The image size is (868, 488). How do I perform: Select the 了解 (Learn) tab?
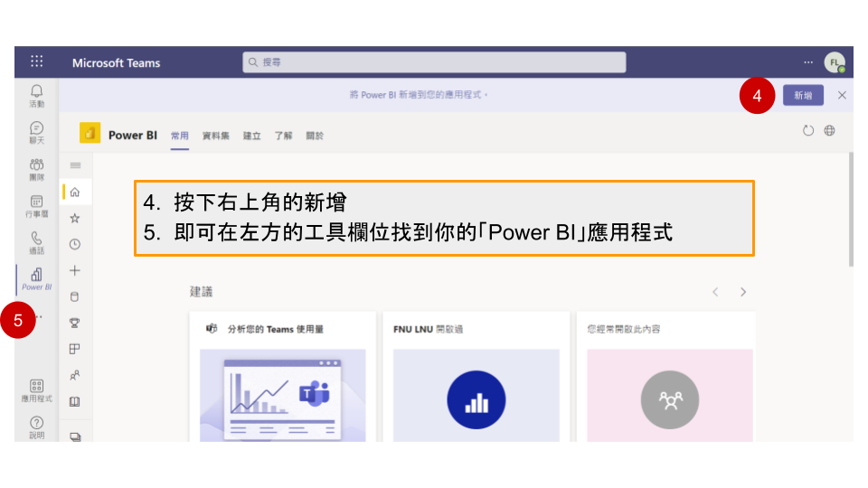[283, 136]
